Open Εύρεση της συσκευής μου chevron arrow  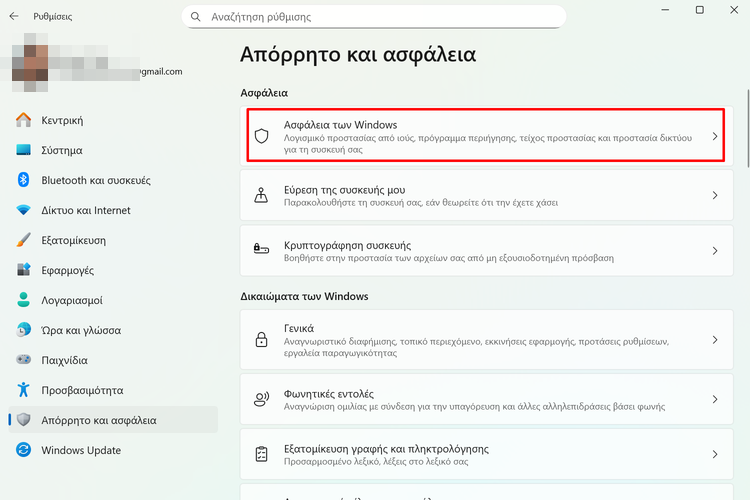[x=714, y=195]
